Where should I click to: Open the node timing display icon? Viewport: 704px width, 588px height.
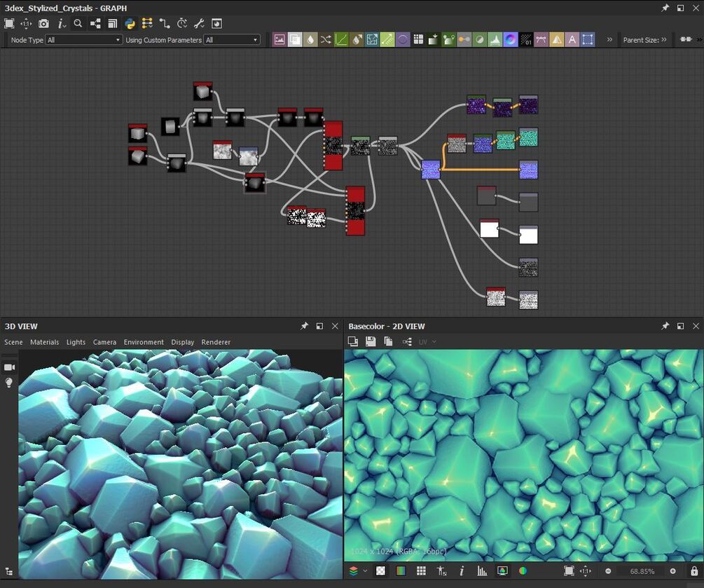click(x=182, y=24)
